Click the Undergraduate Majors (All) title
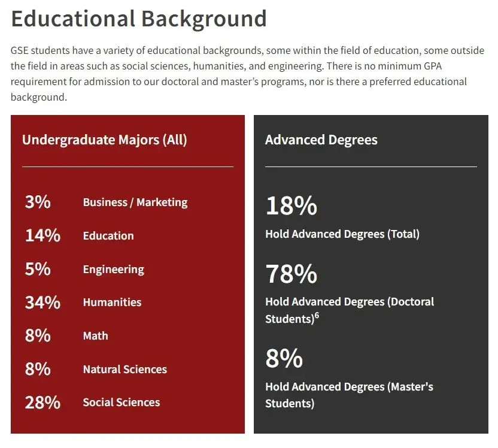The image size is (498, 448). click(x=104, y=140)
